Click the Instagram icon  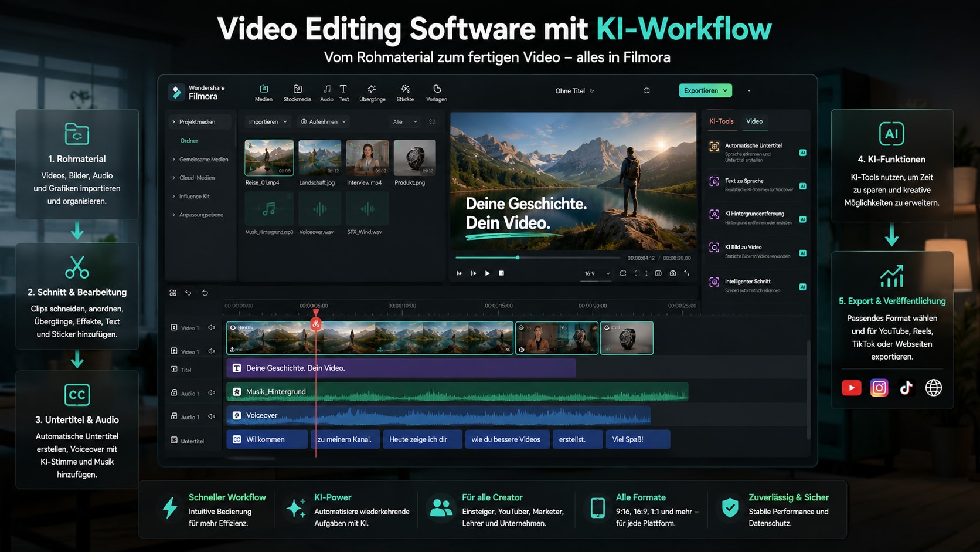click(x=879, y=388)
